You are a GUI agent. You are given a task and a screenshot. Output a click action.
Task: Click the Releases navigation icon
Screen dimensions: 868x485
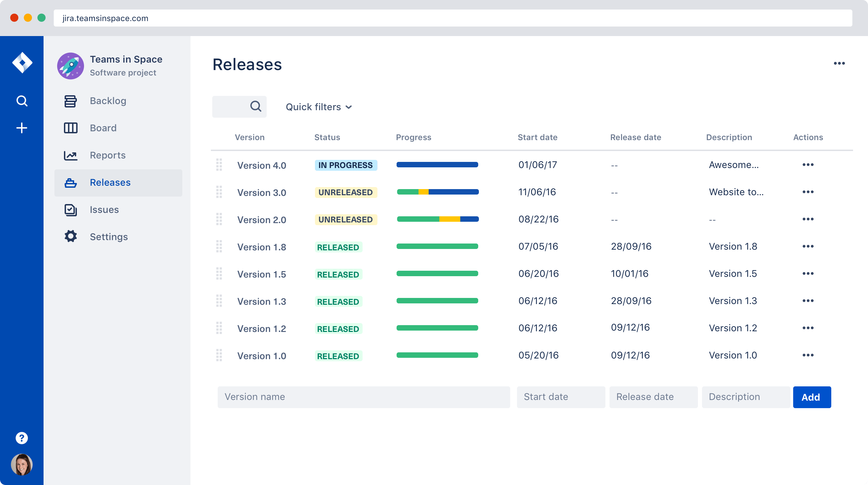pyautogui.click(x=70, y=182)
